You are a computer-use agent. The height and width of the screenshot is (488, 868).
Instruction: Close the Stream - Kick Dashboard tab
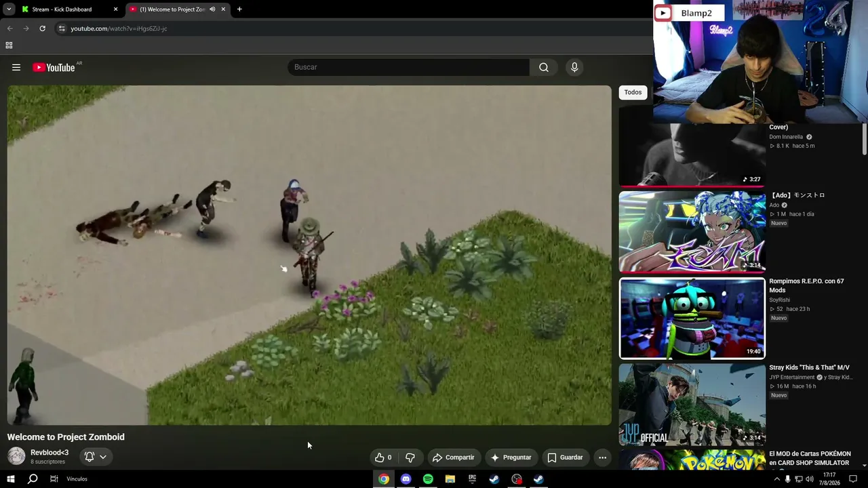(x=115, y=9)
